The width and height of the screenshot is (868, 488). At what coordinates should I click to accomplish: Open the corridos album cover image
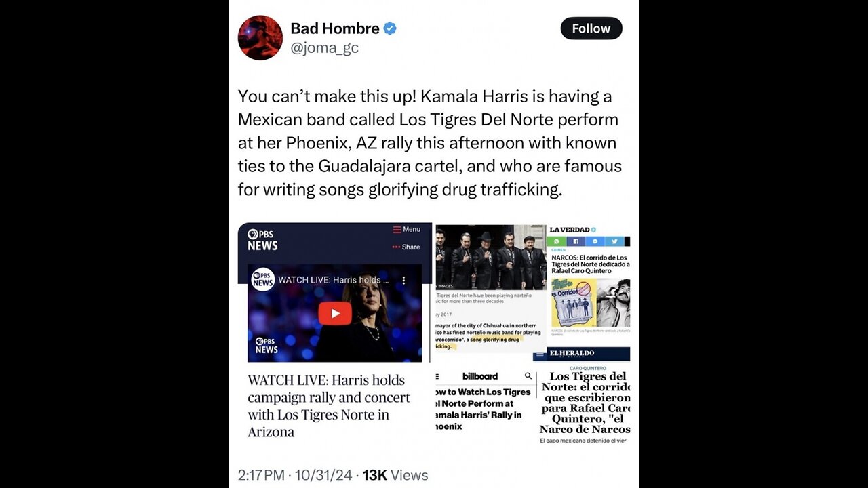[x=572, y=302]
